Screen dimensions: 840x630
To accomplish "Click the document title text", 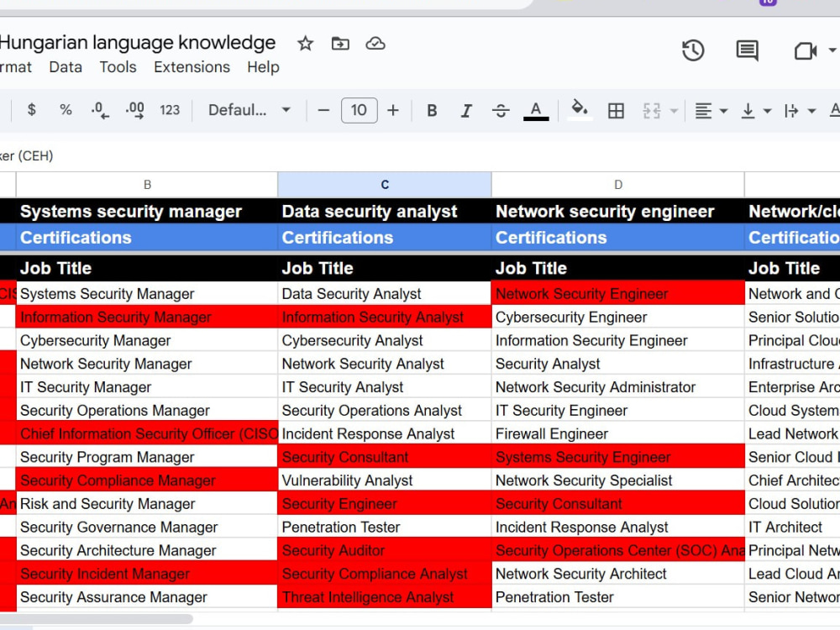I will (138, 42).
